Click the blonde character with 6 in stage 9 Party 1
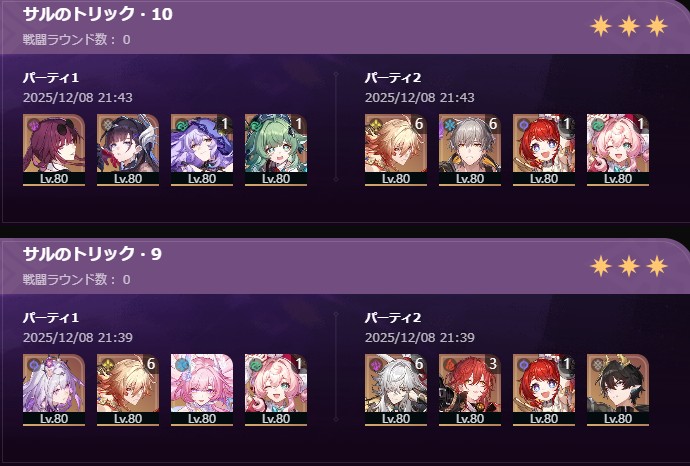 (128, 389)
